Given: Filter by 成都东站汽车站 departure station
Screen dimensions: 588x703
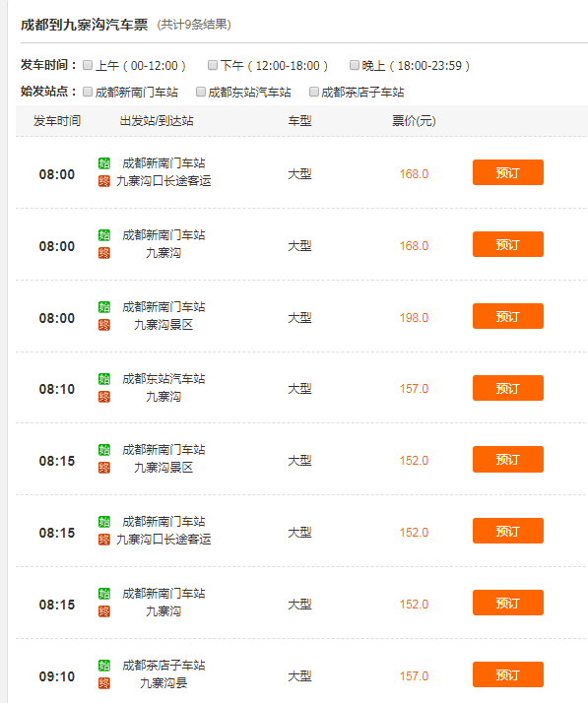Looking at the screenshot, I should click(201, 92).
